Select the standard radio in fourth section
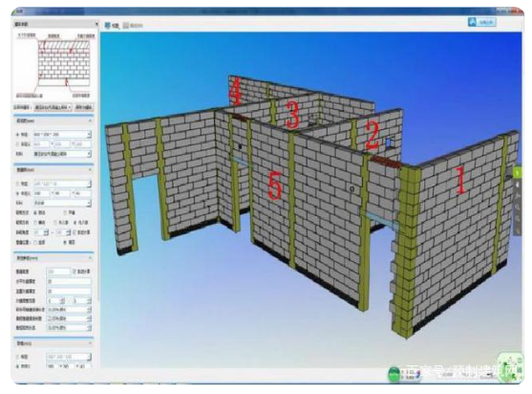The height and width of the screenshot is (394, 532). [18, 357]
